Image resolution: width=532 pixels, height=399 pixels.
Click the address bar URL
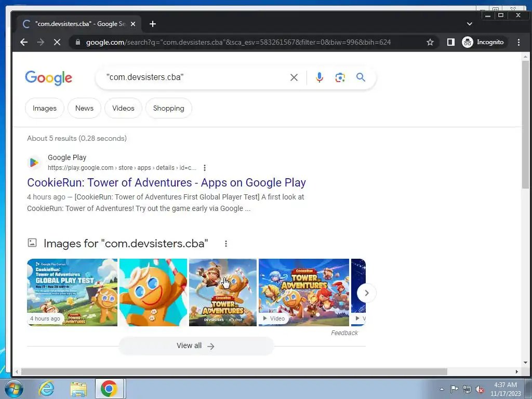[238, 42]
